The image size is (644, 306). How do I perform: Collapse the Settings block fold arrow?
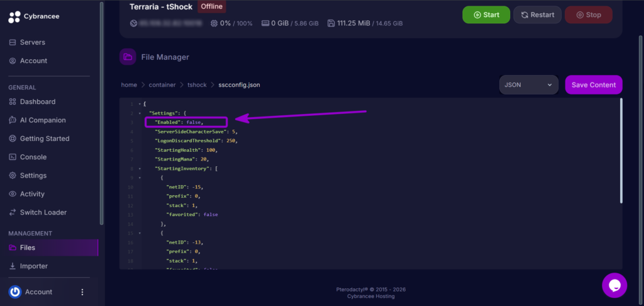point(140,113)
